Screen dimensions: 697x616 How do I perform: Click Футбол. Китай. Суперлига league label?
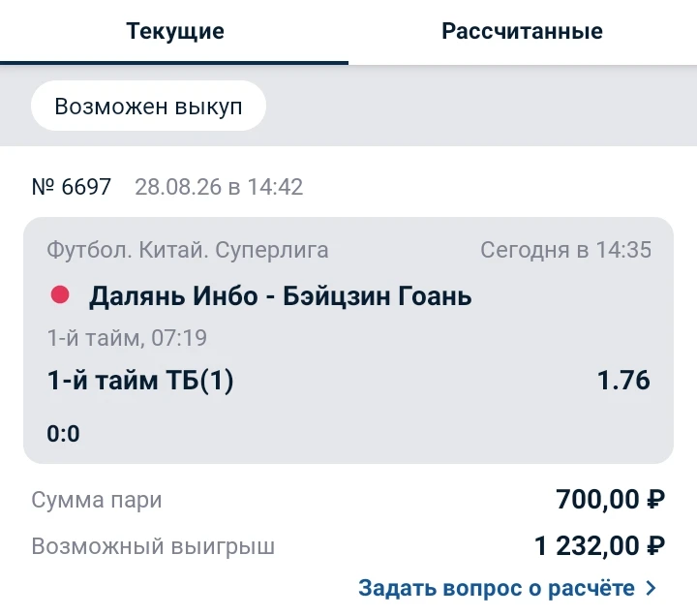tap(188, 250)
